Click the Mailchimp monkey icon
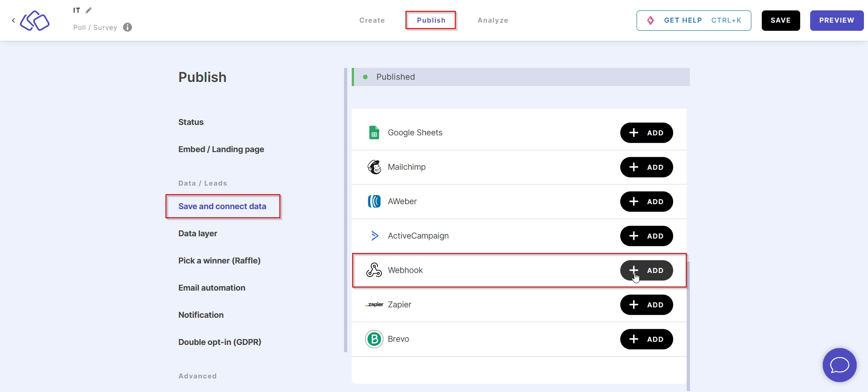 pos(374,167)
